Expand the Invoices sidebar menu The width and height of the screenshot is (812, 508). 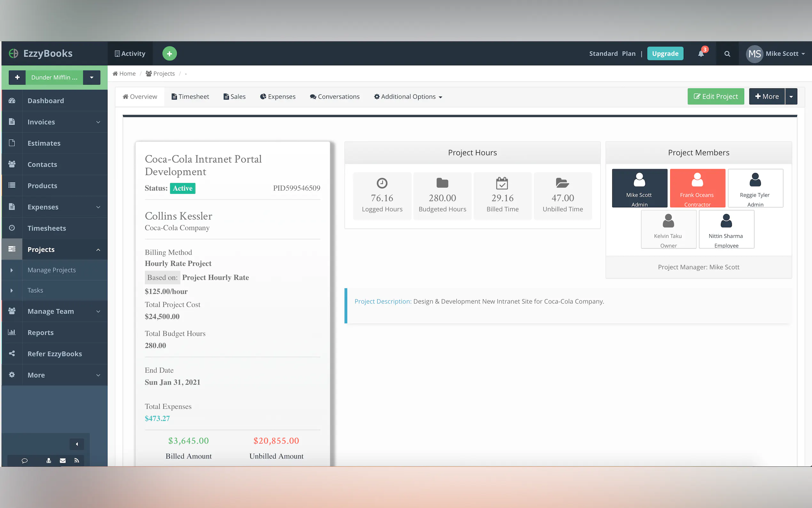pyautogui.click(x=98, y=122)
